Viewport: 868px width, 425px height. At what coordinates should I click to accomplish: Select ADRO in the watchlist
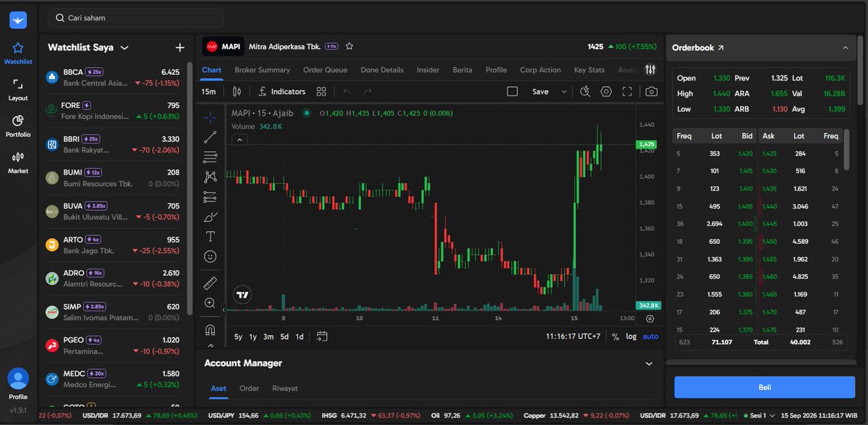point(114,278)
